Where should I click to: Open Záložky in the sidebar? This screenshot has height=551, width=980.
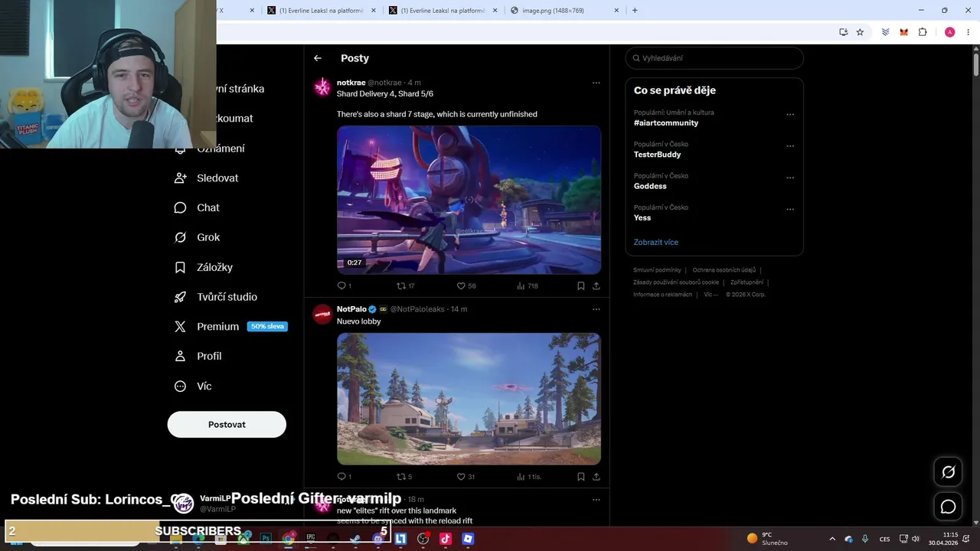pyautogui.click(x=204, y=267)
